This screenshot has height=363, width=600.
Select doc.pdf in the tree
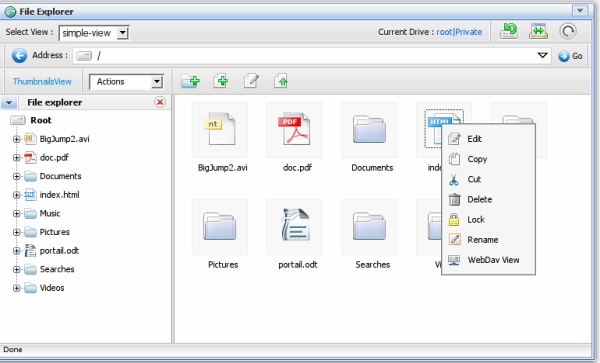[x=54, y=158]
